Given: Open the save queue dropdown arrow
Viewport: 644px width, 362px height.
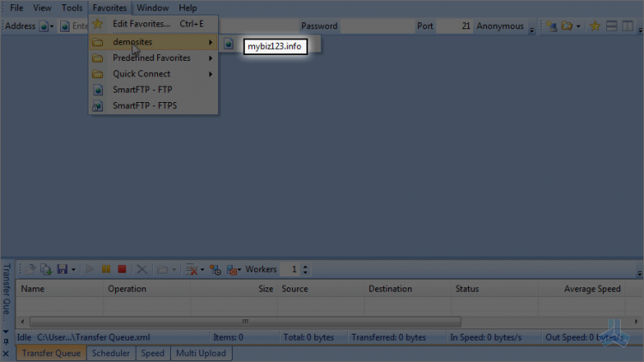Looking at the screenshot, I should [74, 269].
